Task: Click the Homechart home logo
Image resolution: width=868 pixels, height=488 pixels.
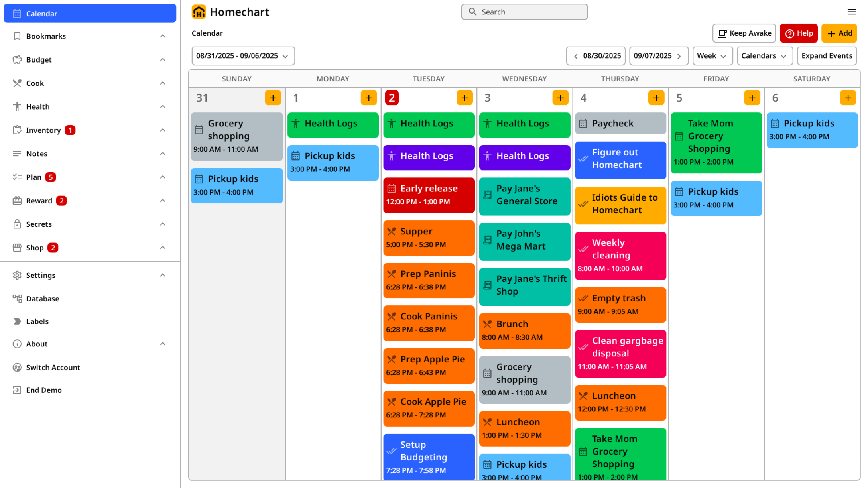Action: [199, 11]
